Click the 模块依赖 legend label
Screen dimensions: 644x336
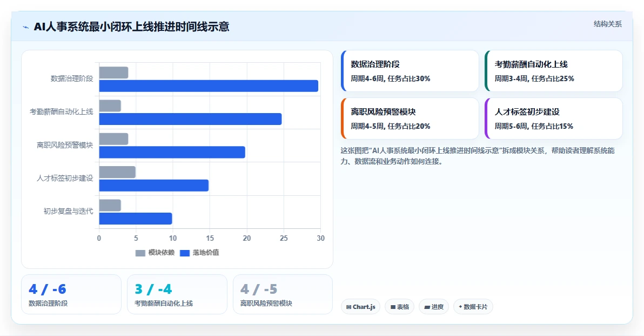click(x=162, y=253)
